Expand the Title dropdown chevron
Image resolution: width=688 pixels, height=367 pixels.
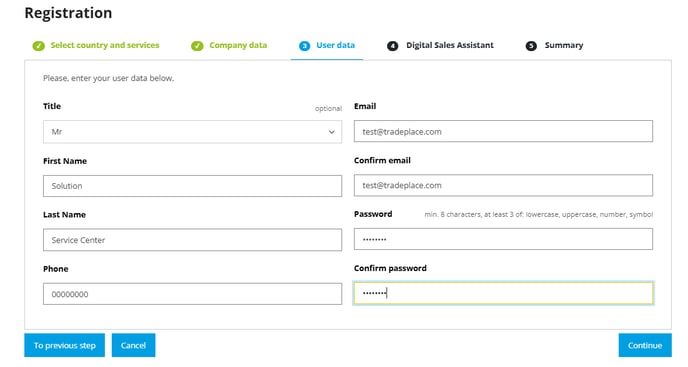(x=332, y=132)
